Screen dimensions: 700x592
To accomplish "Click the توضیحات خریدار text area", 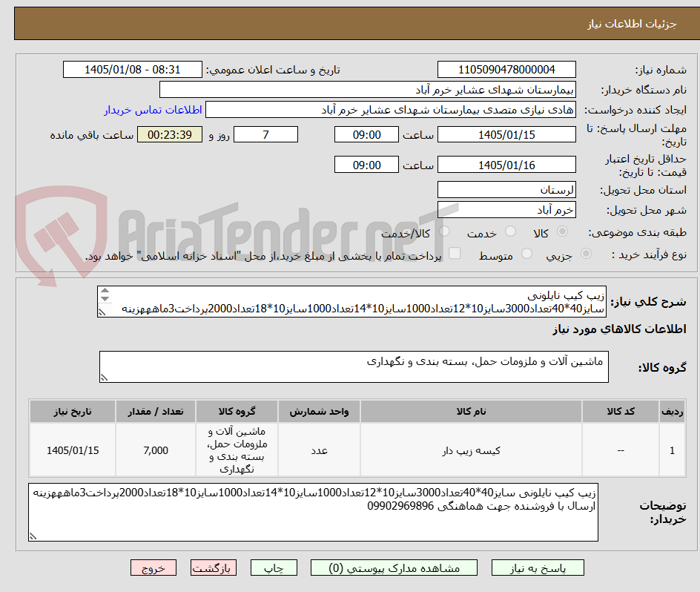I will click(x=314, y=512).
